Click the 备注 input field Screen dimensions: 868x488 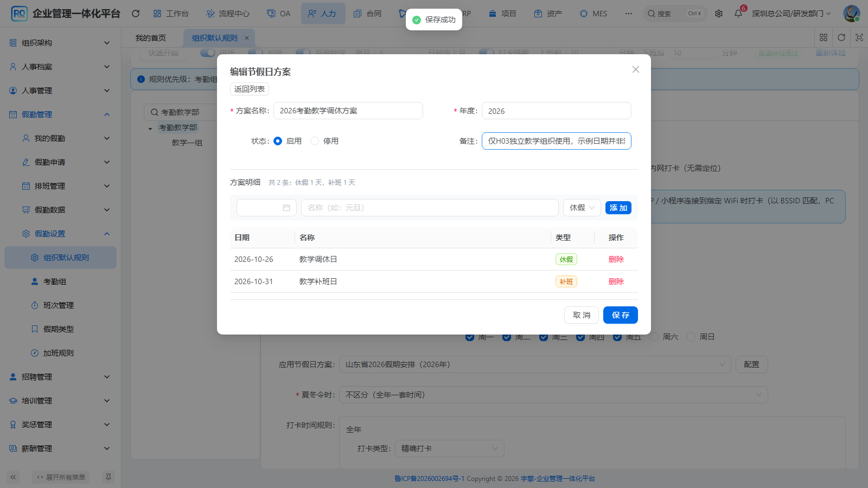click(557, 141)
